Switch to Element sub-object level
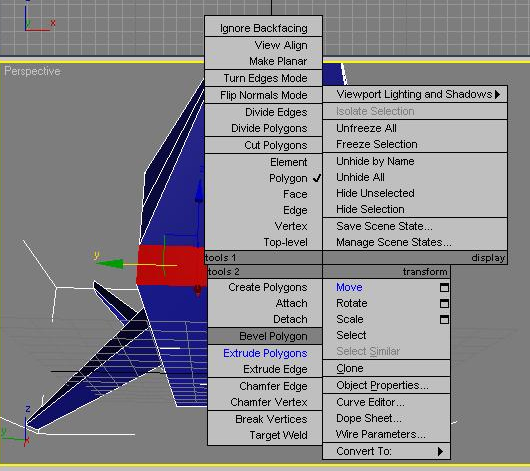Image resolution: width=530 pixels, height=471 pixels. pos(264,162)
